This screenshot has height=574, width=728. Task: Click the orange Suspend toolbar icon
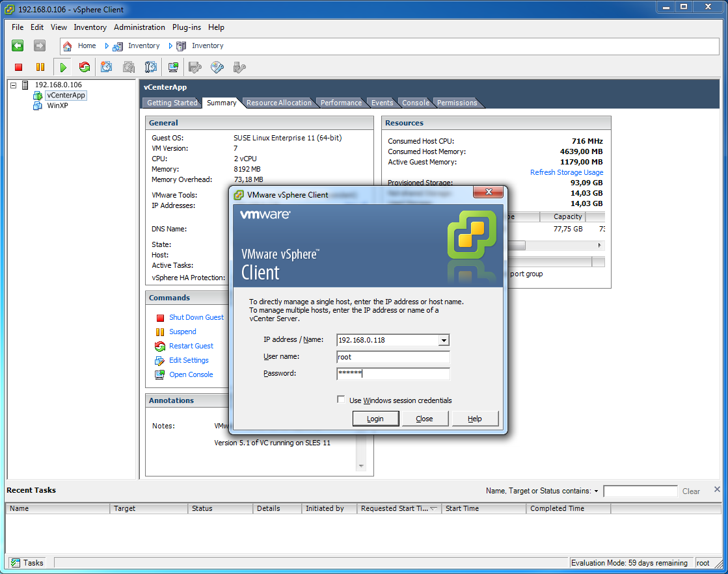pyautogui.click(x=40, y=68)
